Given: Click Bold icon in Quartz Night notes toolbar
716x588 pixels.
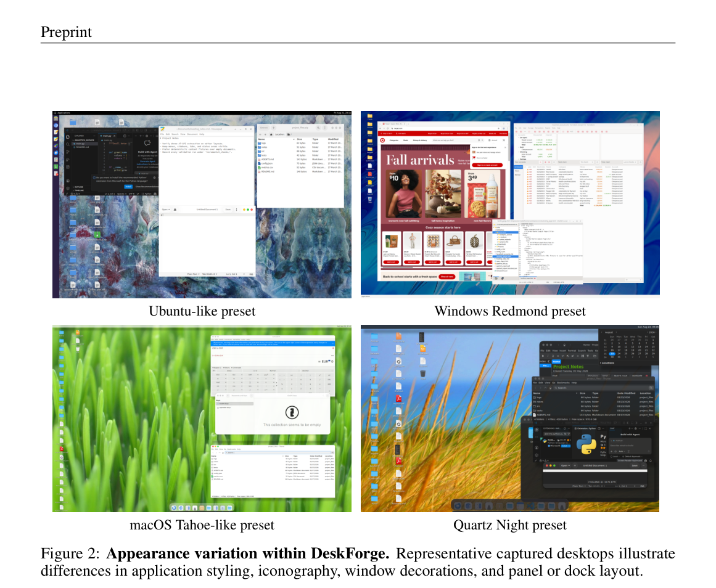Looking at the screenshot, I should pyautogui.click(x=543, y=356).
